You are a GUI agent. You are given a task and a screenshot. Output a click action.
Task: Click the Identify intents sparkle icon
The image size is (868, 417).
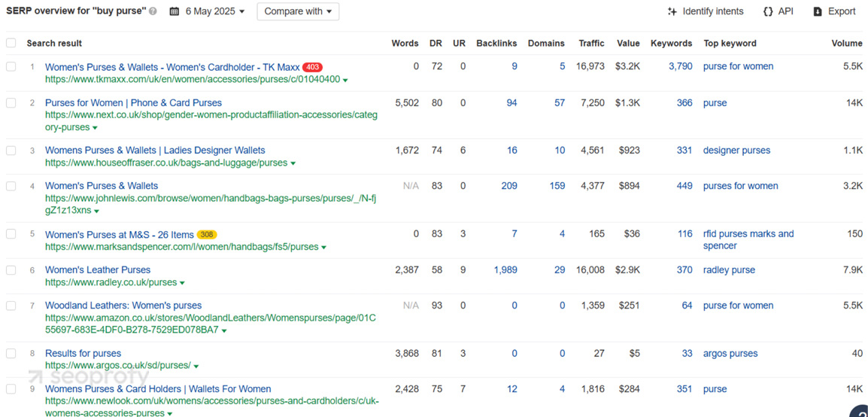click(672, 11)
